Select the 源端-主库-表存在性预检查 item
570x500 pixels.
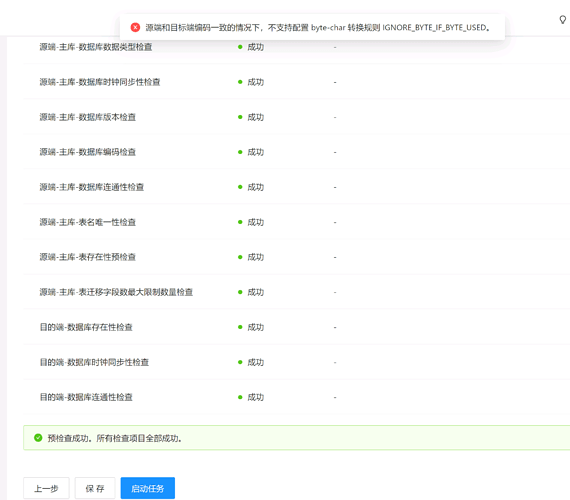coord(88,257)
